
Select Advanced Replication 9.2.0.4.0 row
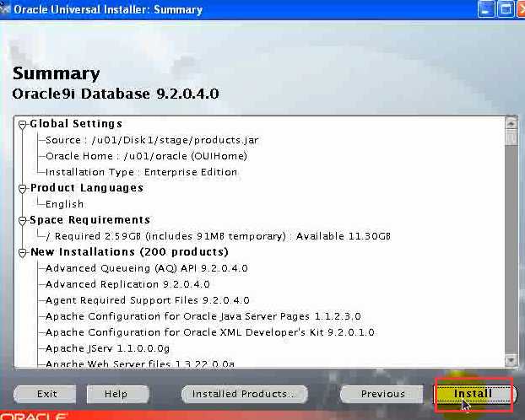127,284
